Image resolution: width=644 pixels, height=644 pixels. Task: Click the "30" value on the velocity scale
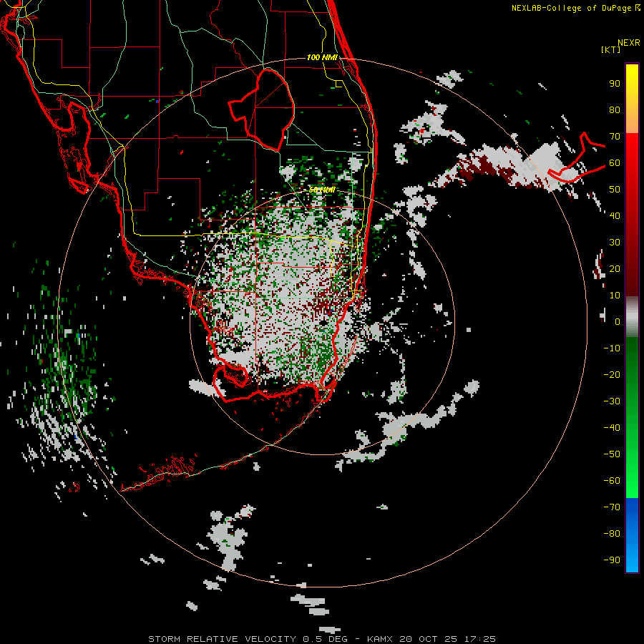pyautogui.click(x=615, y=243)
